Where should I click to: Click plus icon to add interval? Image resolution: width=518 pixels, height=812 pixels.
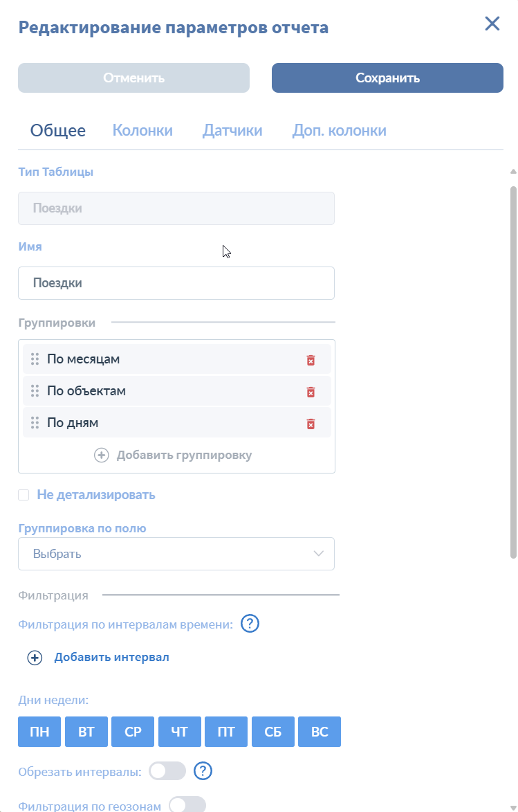coord(35,658)
